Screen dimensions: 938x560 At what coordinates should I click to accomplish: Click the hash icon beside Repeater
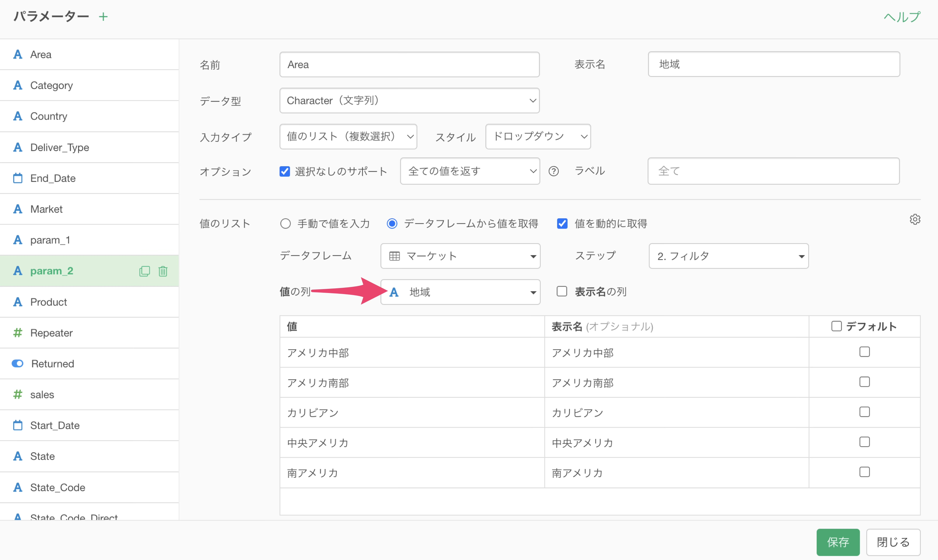point(18,333)
